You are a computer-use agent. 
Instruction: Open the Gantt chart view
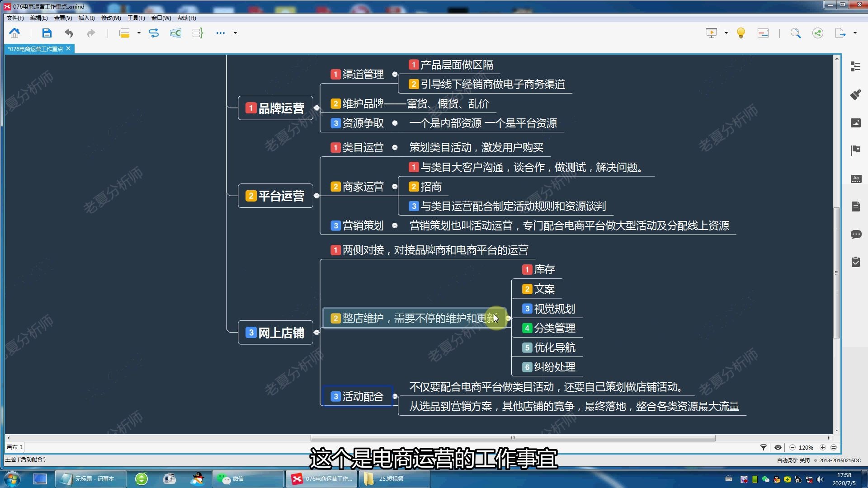pyautogui.click(x=763, y=33)
